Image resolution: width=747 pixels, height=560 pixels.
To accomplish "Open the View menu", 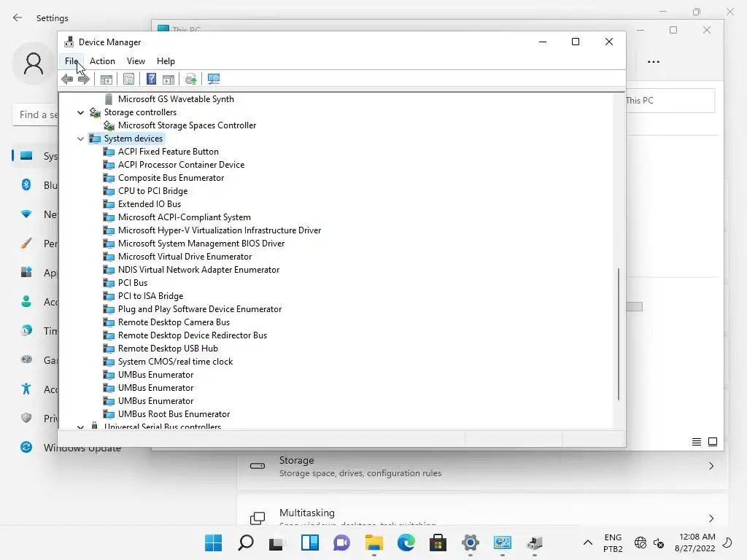I will [x=136, y=61].
